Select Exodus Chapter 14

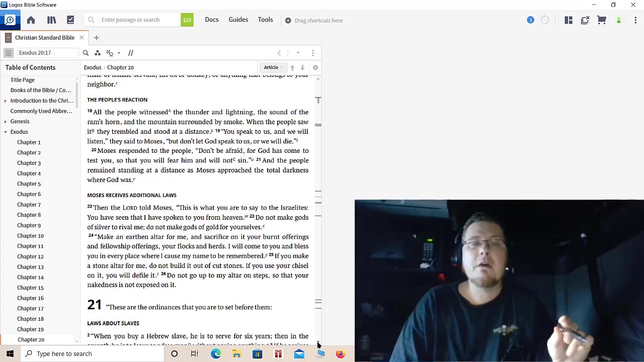click(30, 278)
